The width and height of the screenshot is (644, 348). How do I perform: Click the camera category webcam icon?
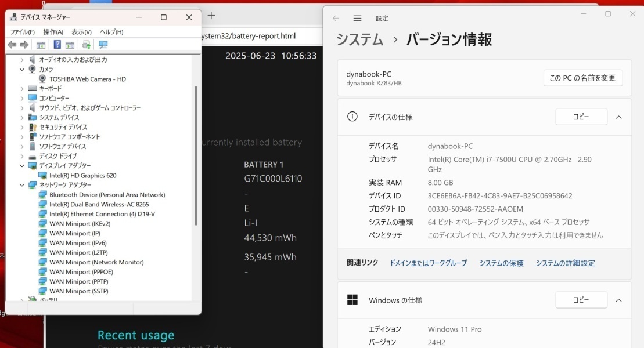(x=32, y=69)
